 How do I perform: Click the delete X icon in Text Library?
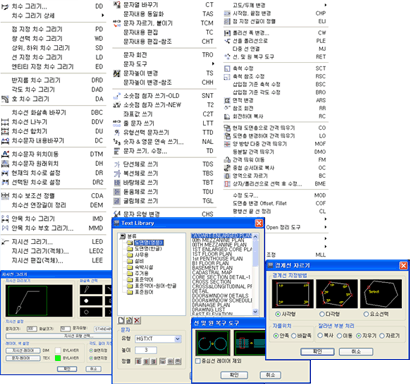[x=137, y=320]
